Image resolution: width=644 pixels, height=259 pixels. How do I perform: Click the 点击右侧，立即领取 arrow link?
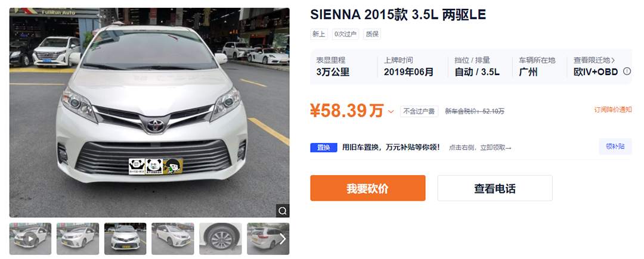click(x=480, y=147)
